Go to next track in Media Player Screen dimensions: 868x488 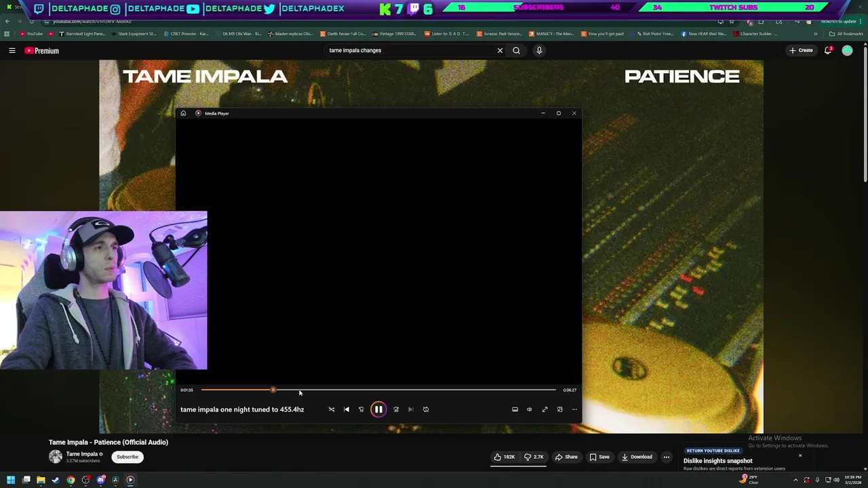tap(411, 409)
